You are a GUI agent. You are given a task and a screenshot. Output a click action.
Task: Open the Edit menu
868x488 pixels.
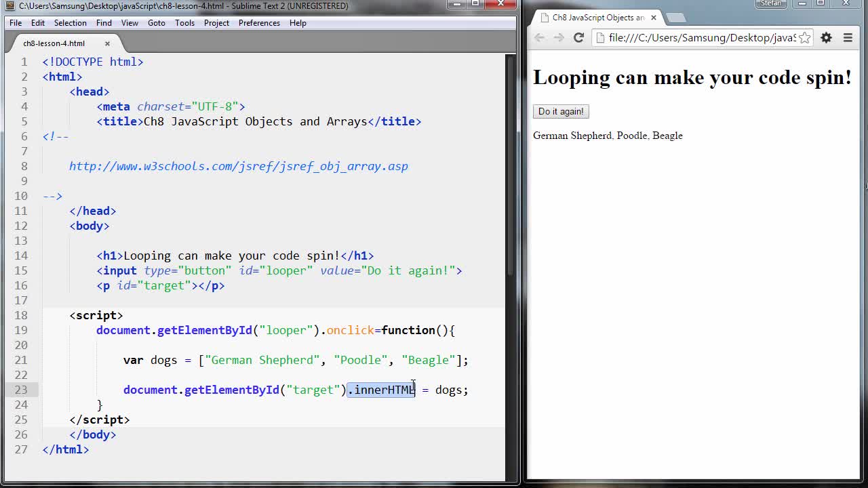click(x=38, y=23)
